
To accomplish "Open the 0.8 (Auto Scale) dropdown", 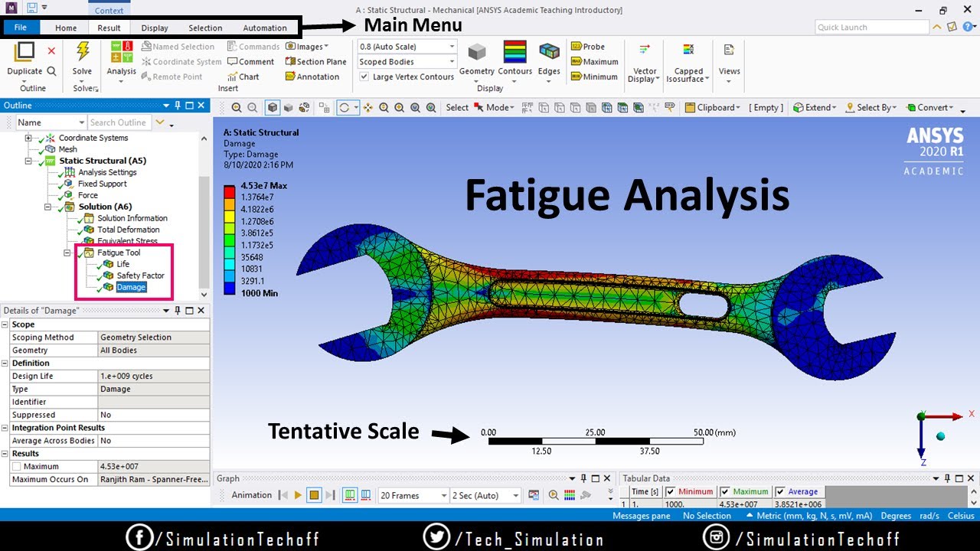I will point(407,47).
